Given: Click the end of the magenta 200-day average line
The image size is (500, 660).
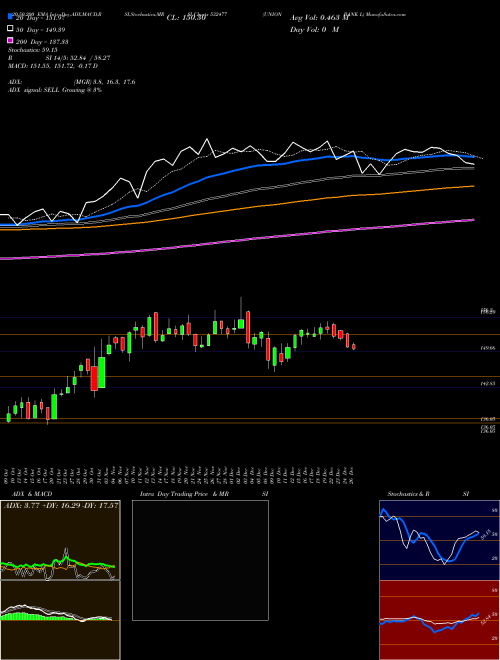Looking at the screenshot, I should click(x=473, y=220).
